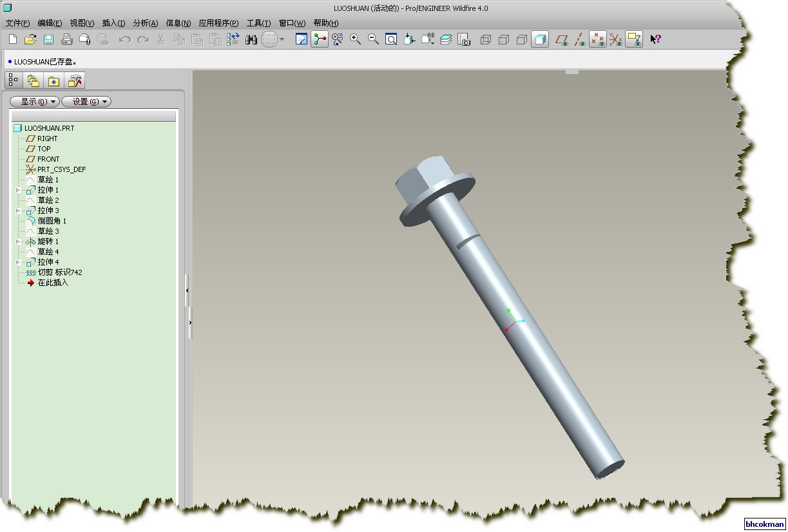The width and height of the screenshot is (788, 532).
Task: Open the 窗口(W) menu
Action: point(292,23)
